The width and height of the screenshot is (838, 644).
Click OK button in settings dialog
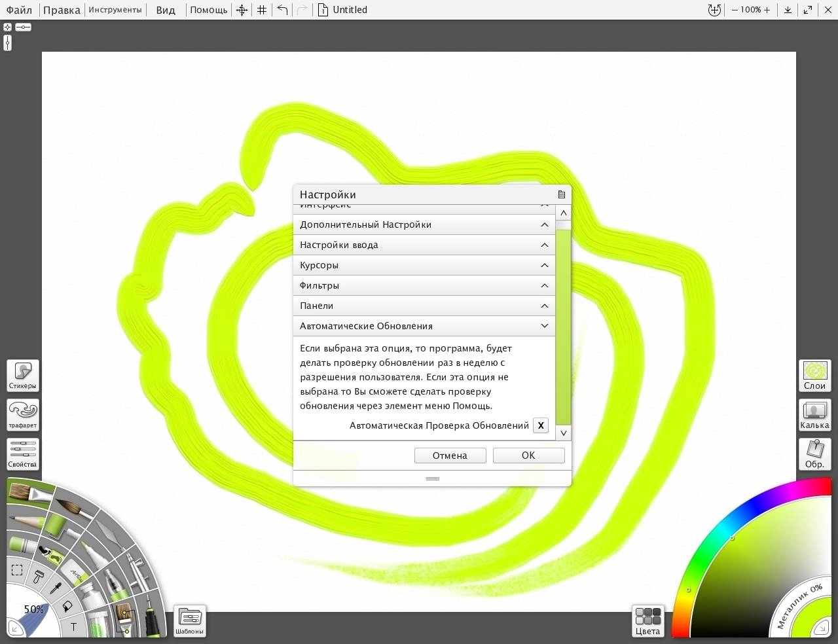528,456
